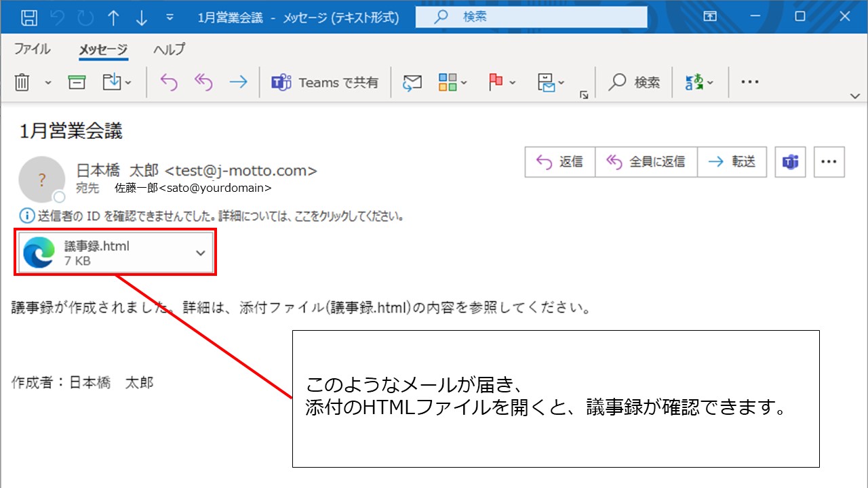Expand the 議事録.html attachment dropdown arrow

point(201,253)
